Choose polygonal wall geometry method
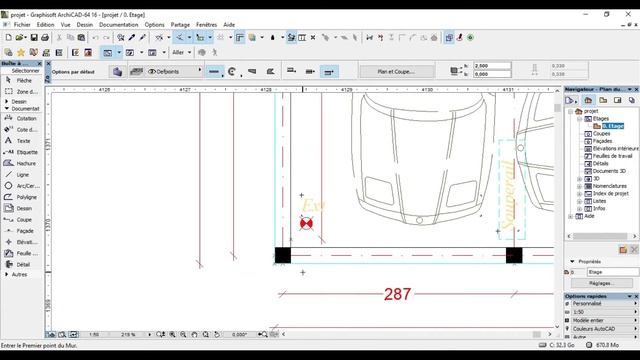Viewport: 640px width, 360px height. (x=270, y=72)
